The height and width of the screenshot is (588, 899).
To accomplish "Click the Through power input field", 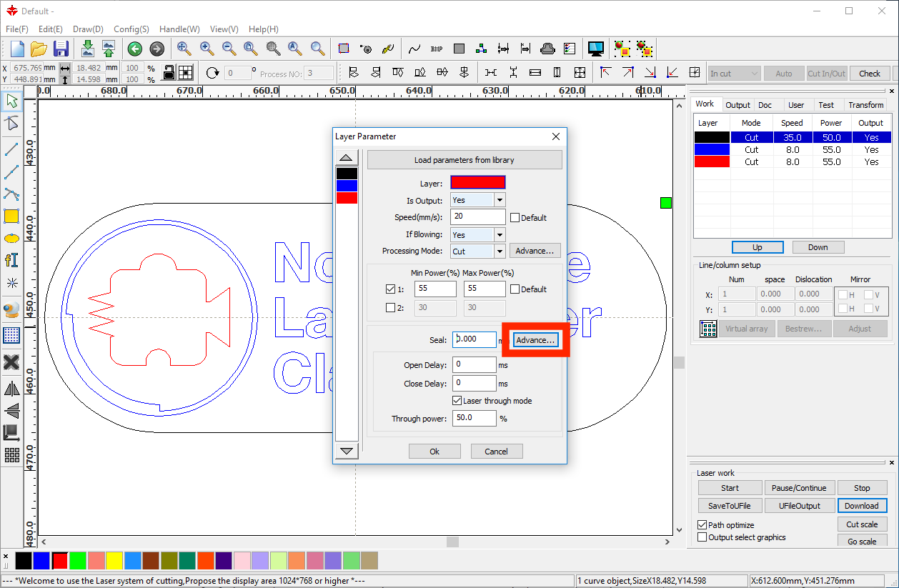I will [474, 418].
